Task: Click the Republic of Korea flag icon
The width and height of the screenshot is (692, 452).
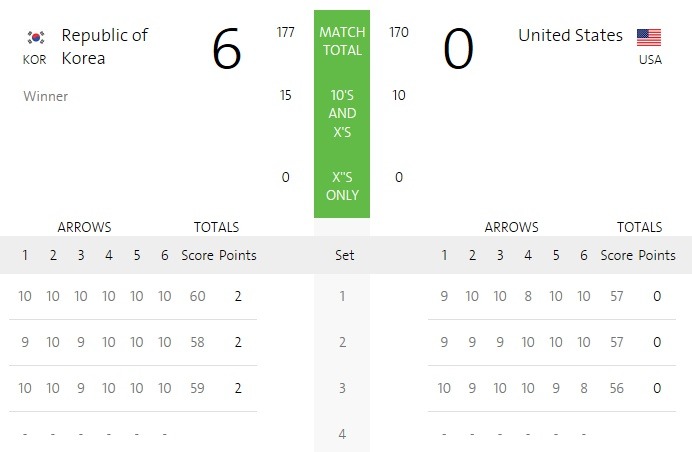Action: point(36,37)
